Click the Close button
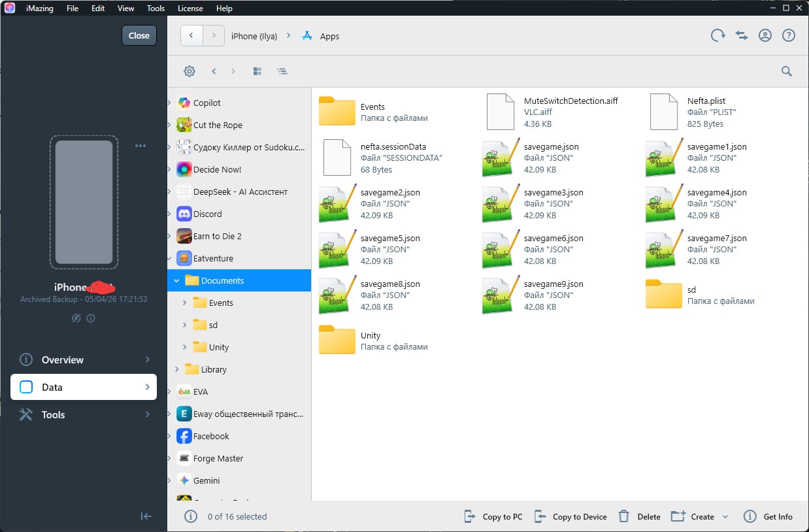Screen dimensions: 809x532 tap(139, 35)
